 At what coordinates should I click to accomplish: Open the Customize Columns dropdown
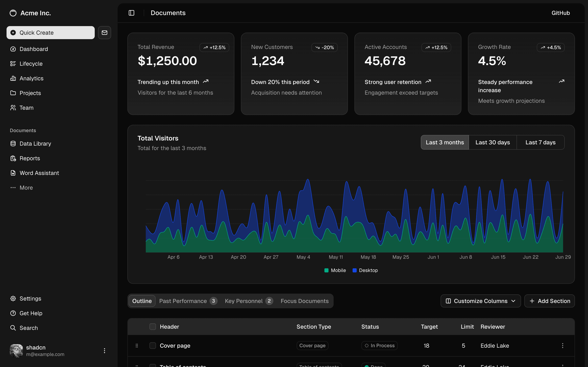480,301
